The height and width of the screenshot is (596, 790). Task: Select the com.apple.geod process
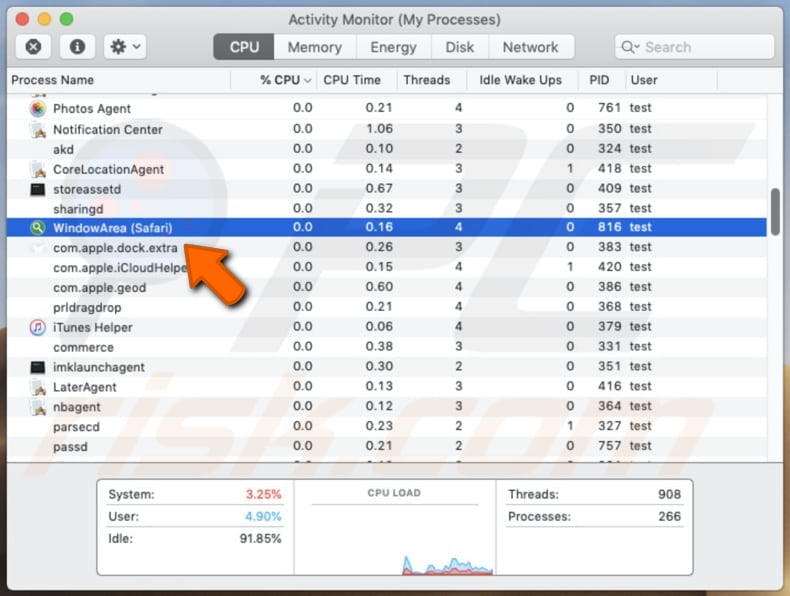pos(100,288)
